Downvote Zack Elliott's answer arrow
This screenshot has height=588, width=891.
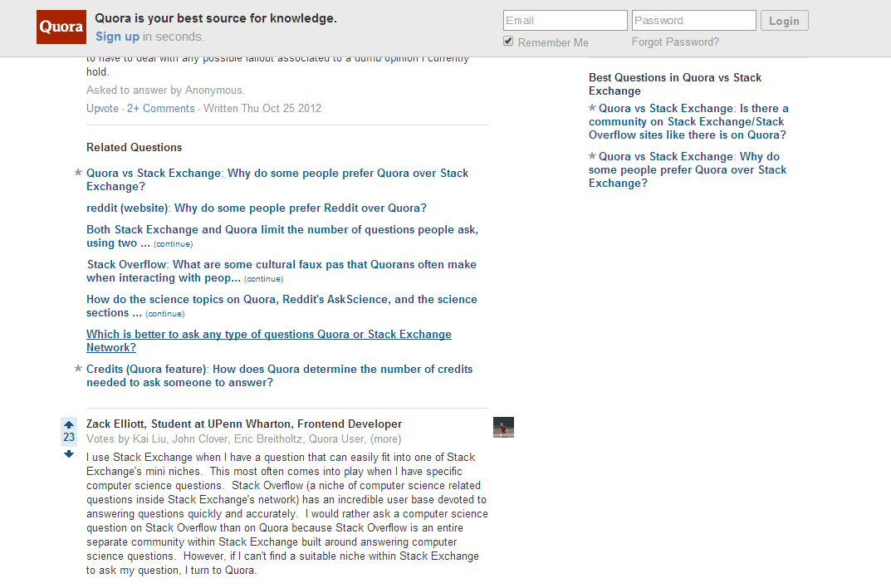click(69, 453)
